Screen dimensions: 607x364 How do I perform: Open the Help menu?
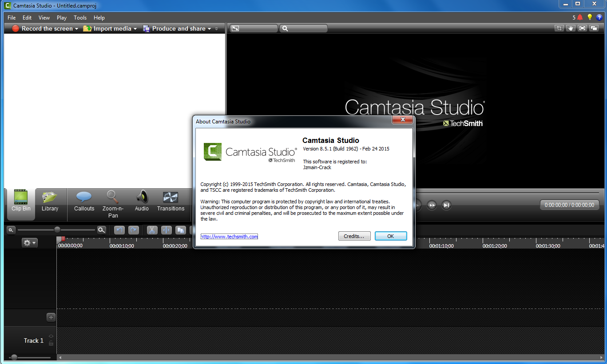click(99, 18)
